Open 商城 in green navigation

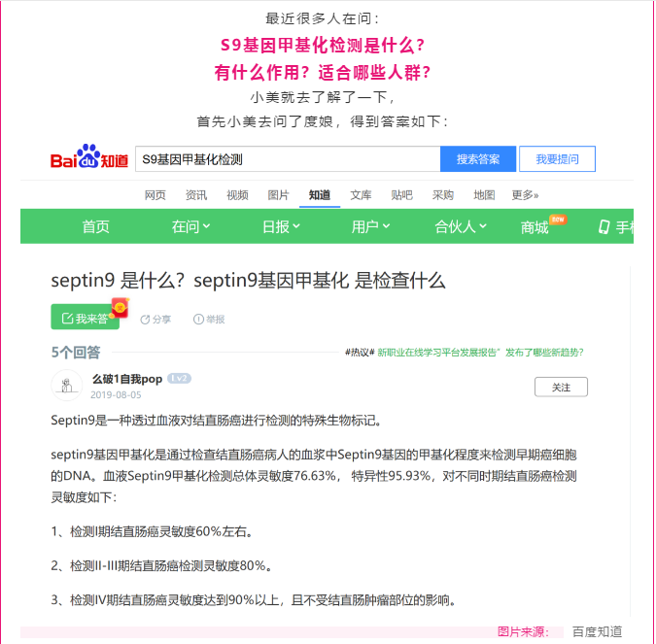point(535,227)
